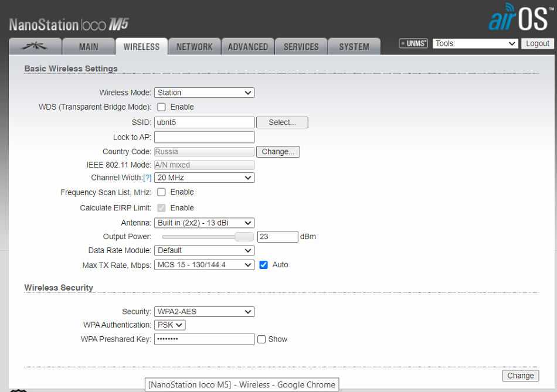Open the SERVICES tab
Screen dimensions: 557x392
point(301,46)
